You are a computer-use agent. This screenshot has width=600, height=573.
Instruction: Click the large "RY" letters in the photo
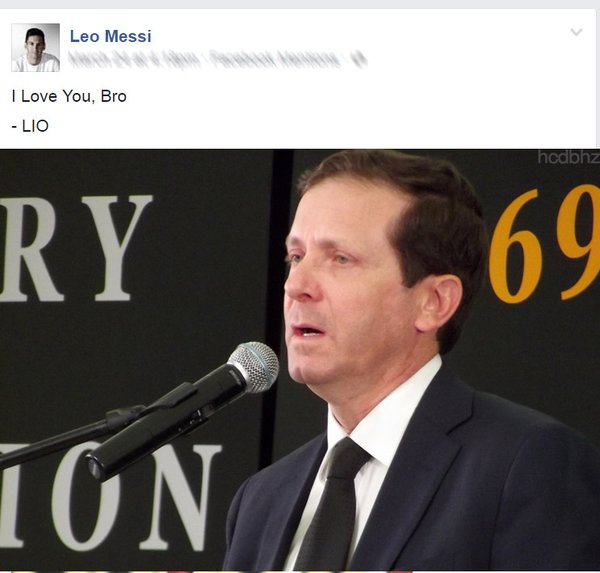tap(76, 248)
